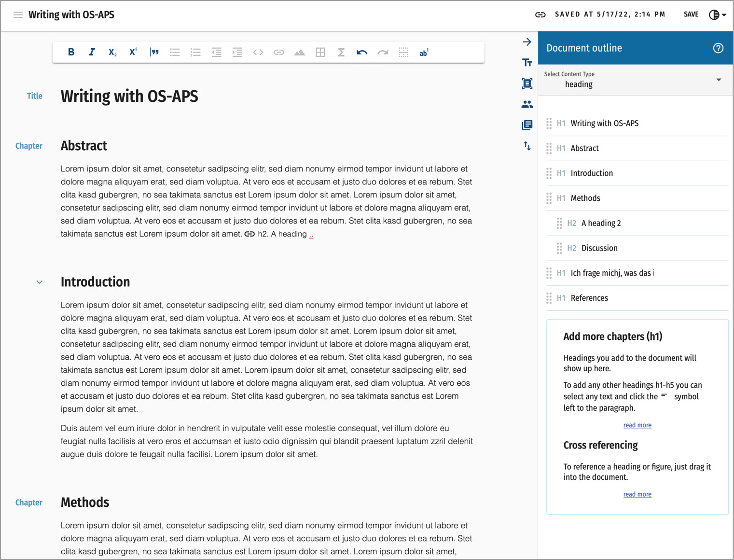Decrease indent with the outdent icon
Screen dimensions: 734x560
[x=216, y=52]
